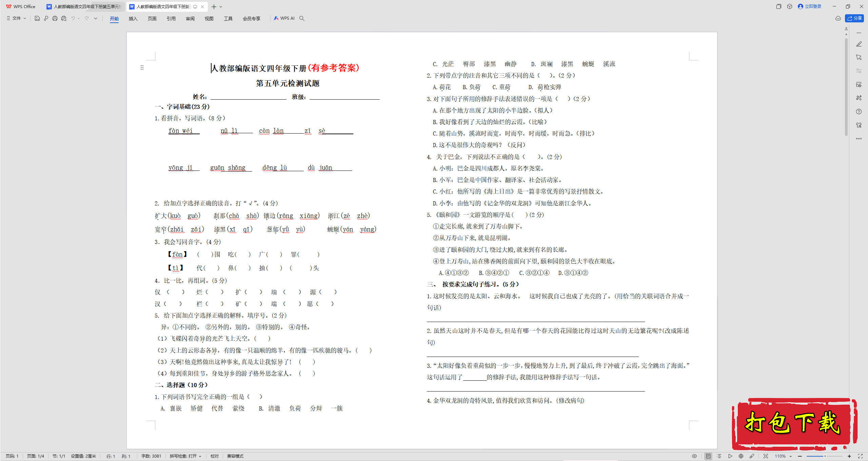Select the arrow selection tool in right sidebar
This screenshot has height=461, width=868.
859,57
